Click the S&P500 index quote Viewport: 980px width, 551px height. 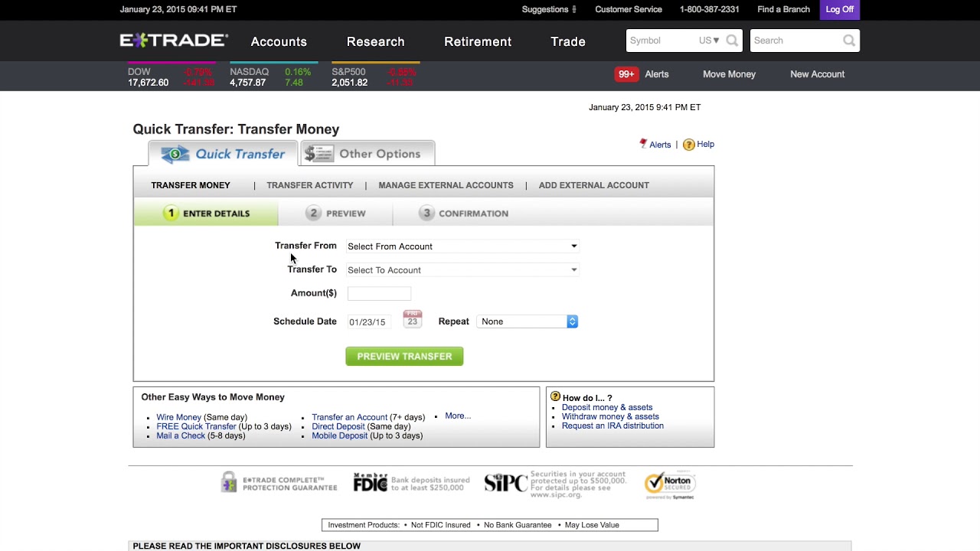point(374,77)
